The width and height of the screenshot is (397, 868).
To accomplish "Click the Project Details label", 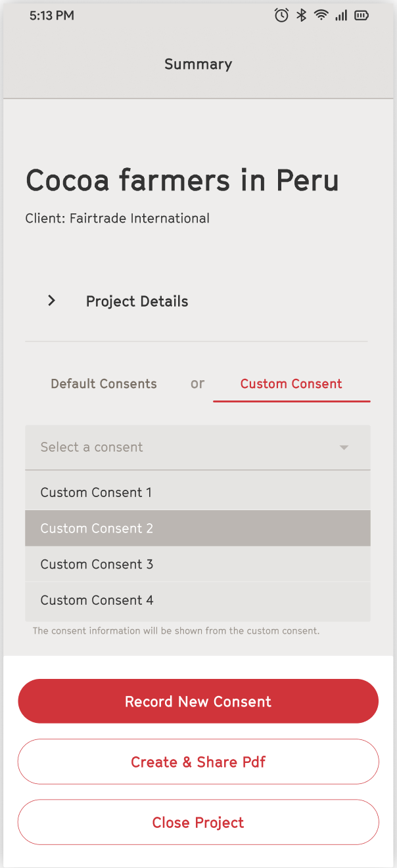I will click(137, 301).
